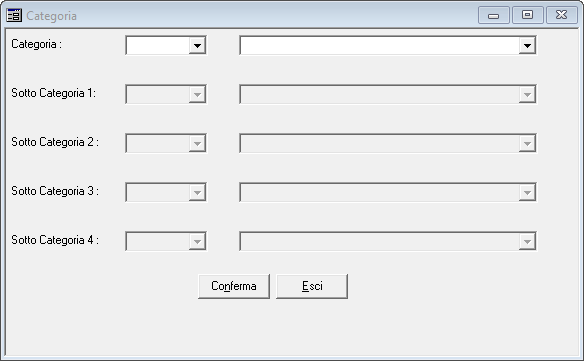
Task: Open Sotto Categoria 1 code dropdown arrow
Action: [197, 94]
